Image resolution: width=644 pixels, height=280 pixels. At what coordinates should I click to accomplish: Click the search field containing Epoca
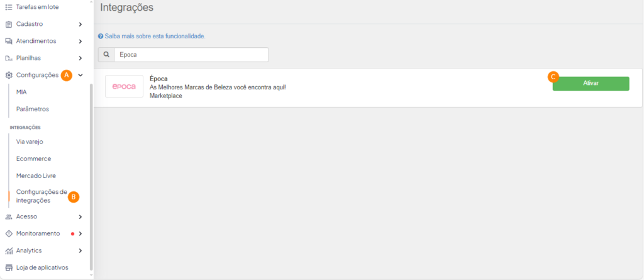[191, 55]
